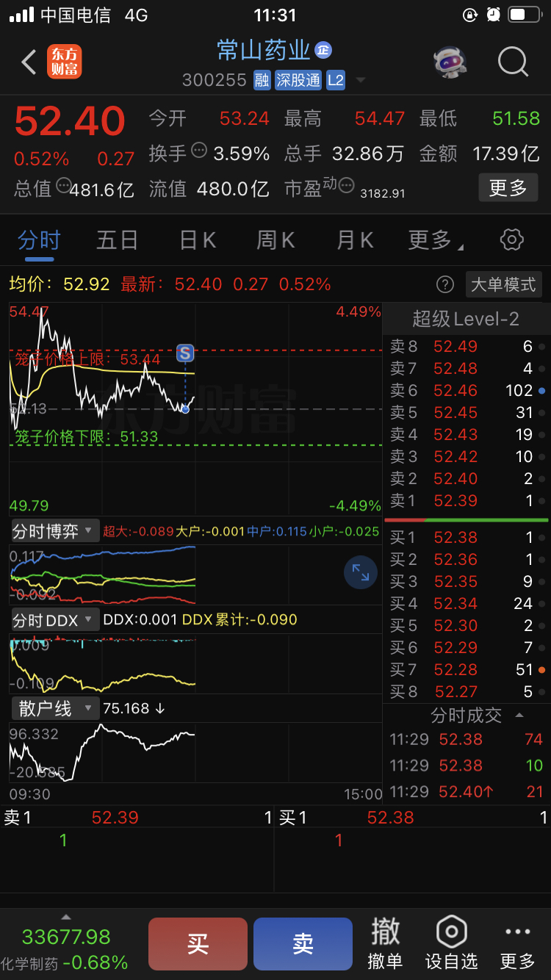
Task: Tap the 化学制药 sector label
Action: (x=29, y=964)
